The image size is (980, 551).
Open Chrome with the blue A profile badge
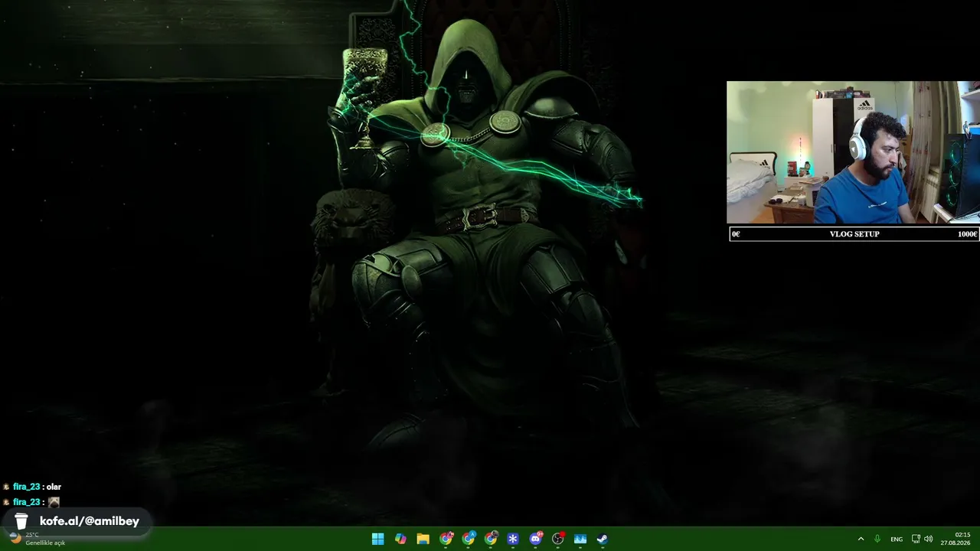tap(469, 539)
